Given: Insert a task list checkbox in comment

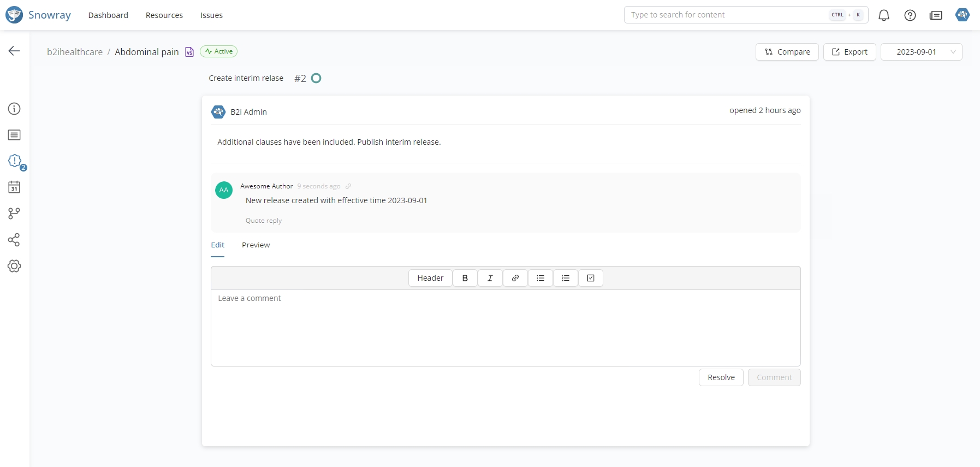Looking at the screenshot, I should 590,278.
